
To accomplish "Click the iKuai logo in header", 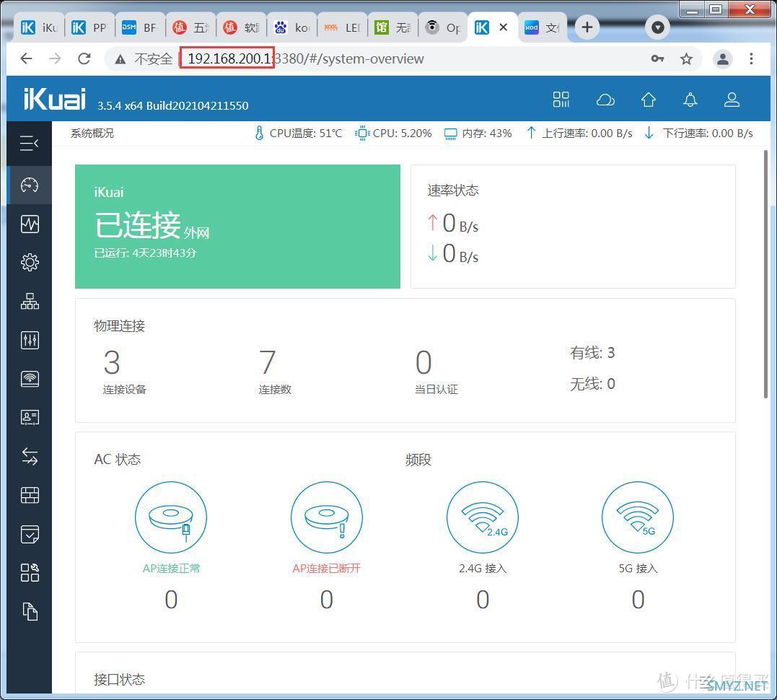I will pos(55,99).
